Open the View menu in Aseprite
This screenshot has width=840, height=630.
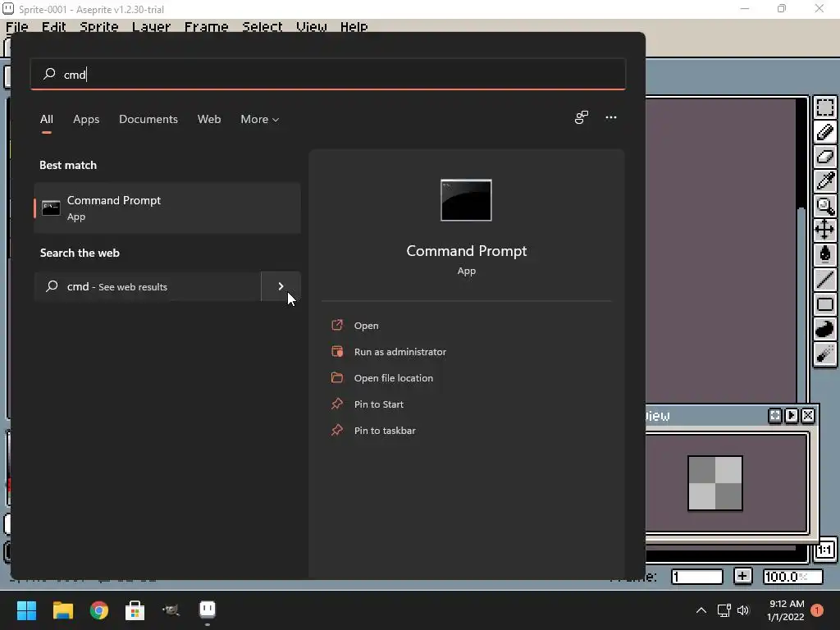pyautogui.click(x=311, y=27)
